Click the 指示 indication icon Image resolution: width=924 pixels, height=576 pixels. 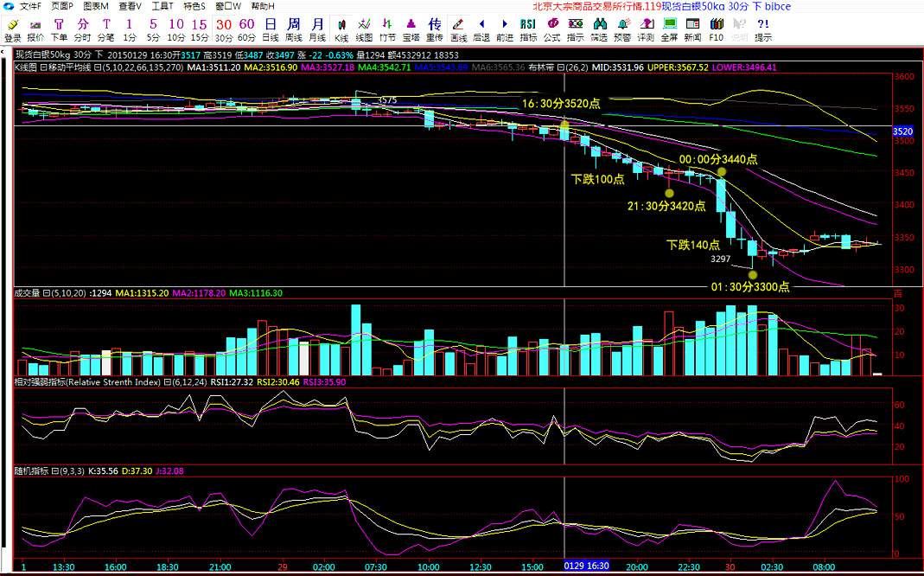pyautogui.click(x=575, y=30)
